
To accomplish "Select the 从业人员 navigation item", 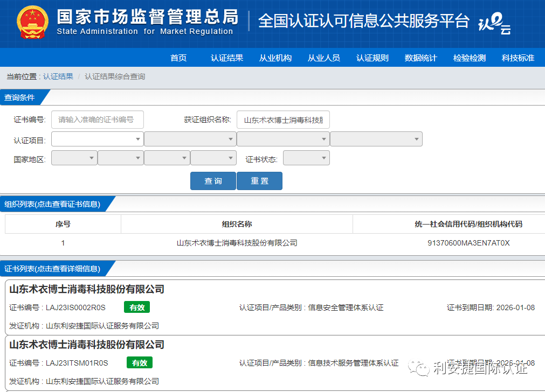I will tap(323, 58).
